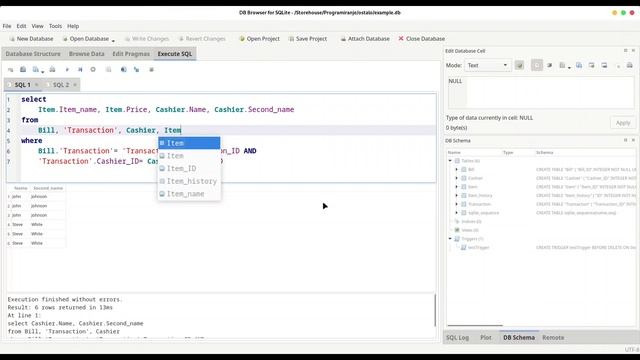Click the Save Project button
The width and height of the screenshot is (640, 360).
(x=308, y=39)
